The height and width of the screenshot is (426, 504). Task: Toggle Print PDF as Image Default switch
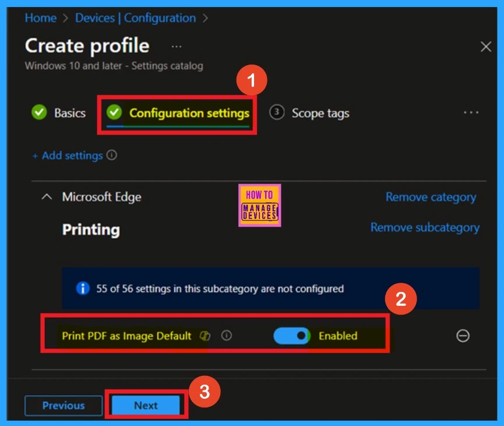292,336
